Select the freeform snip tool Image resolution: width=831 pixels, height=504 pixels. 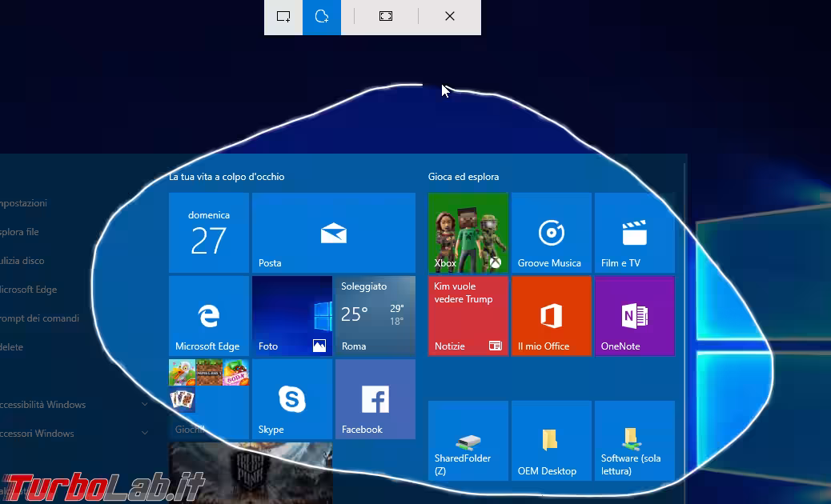322,17
